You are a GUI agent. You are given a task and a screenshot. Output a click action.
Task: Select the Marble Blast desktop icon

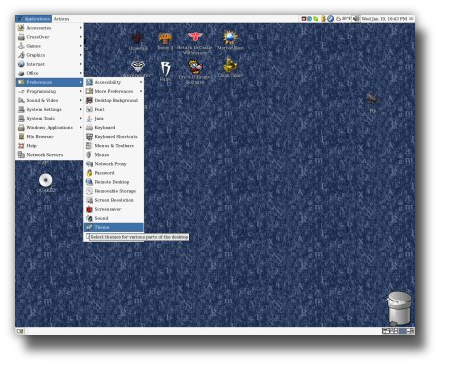[x=230, y=37]
